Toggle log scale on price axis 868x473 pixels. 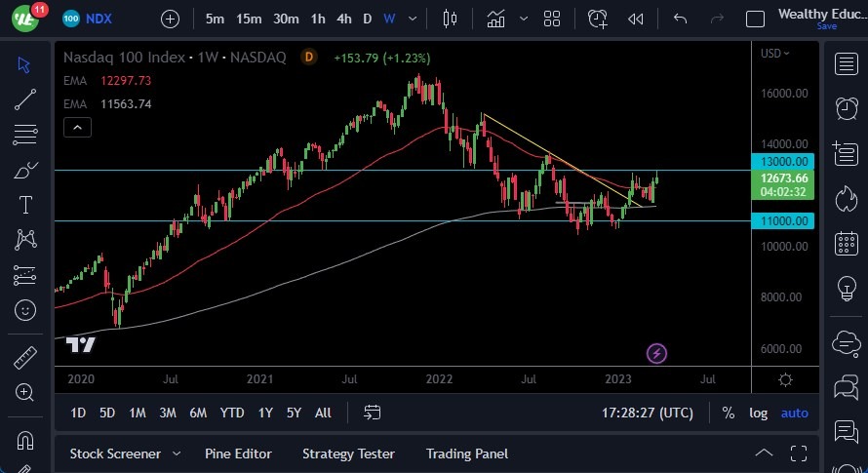(758, 413)
